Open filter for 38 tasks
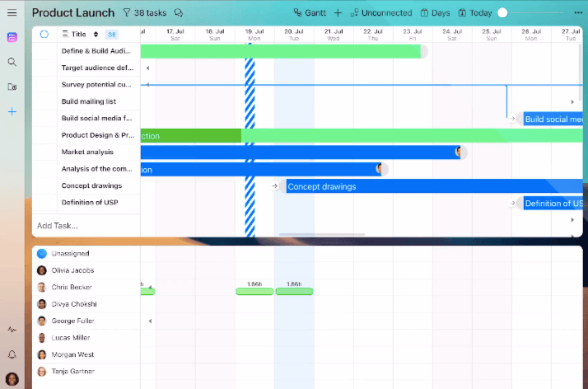 pyautogui.click(x=145, y=12)
